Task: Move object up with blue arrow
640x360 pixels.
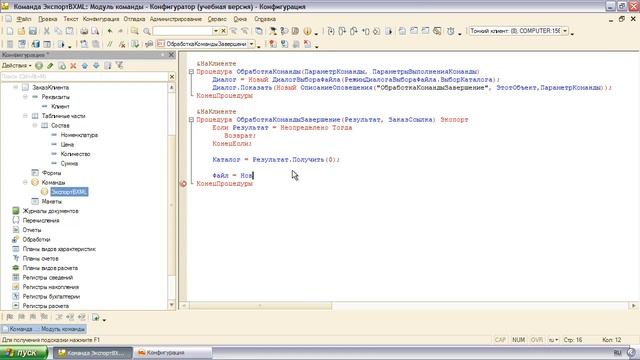Action: [x=84, y=65]
